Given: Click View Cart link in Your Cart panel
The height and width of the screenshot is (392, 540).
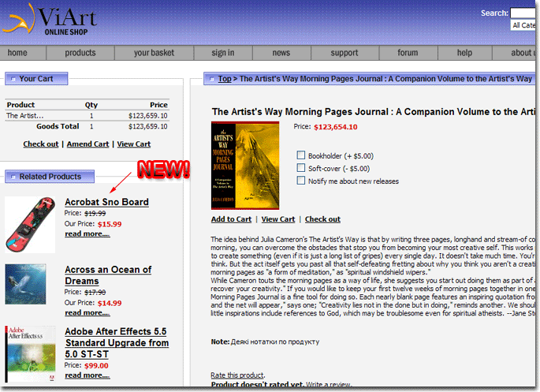Looking at the screenshot, I should [134, 144].
